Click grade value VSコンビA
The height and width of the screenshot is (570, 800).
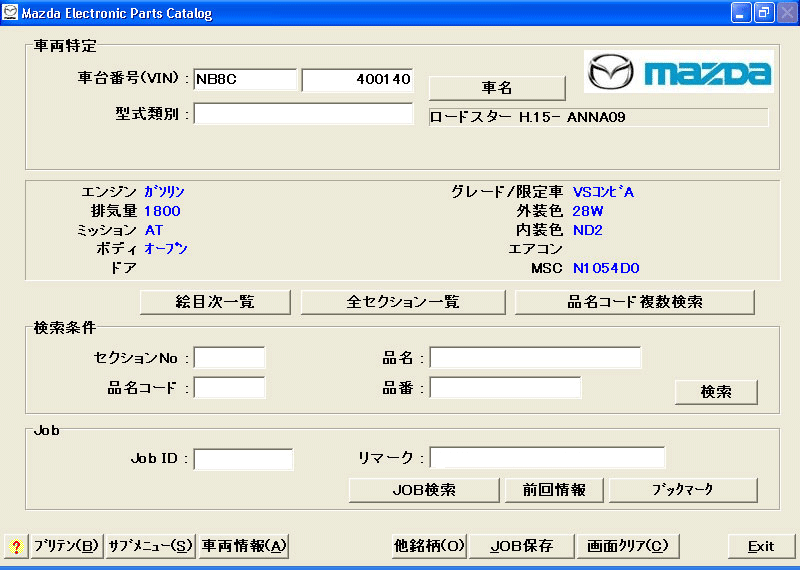tap(603, 192)
